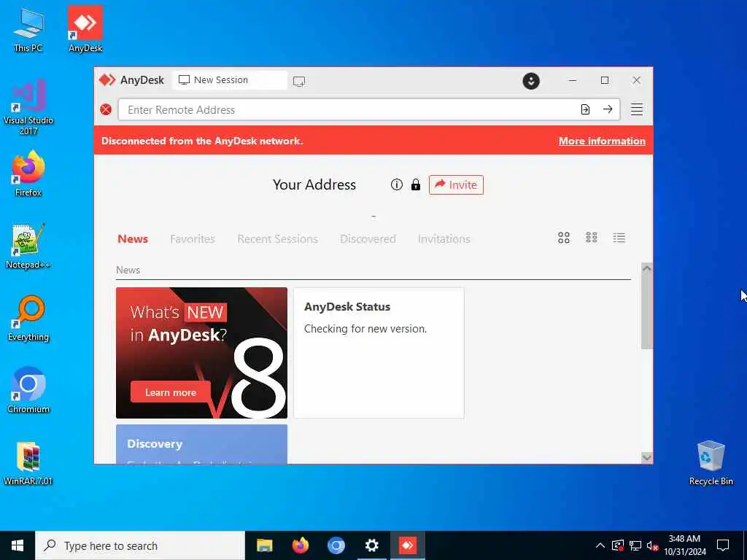Click the file transfer icon in address bar
The image size is (747, 560).
[585, 109]
